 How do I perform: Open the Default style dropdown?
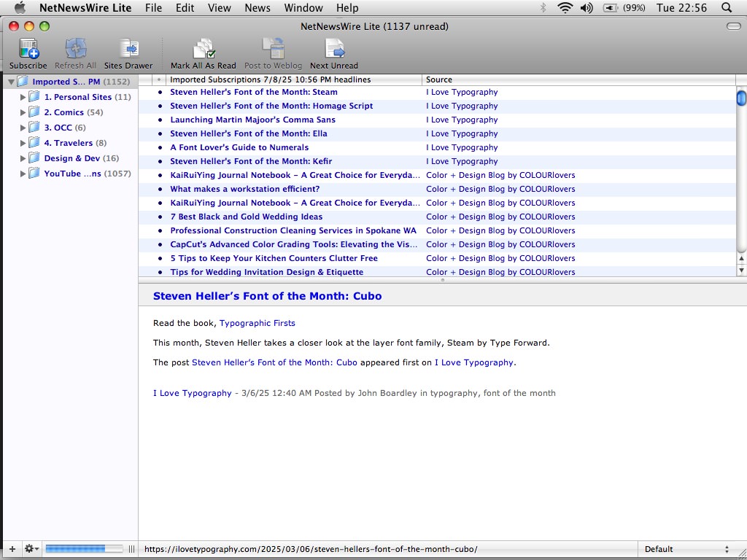(x=687, y=549)
